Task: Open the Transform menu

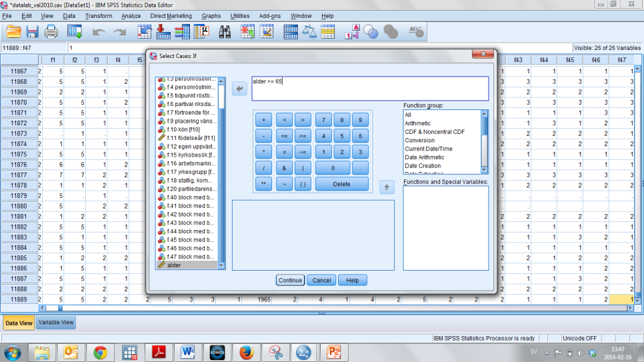Action: tap(99, 16)
